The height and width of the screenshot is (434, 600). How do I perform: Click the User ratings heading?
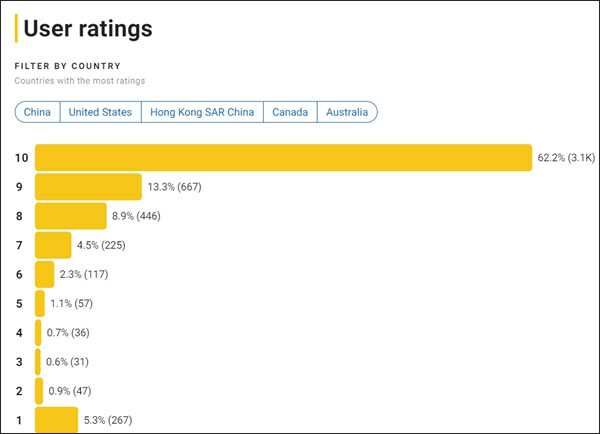[88, 28]
